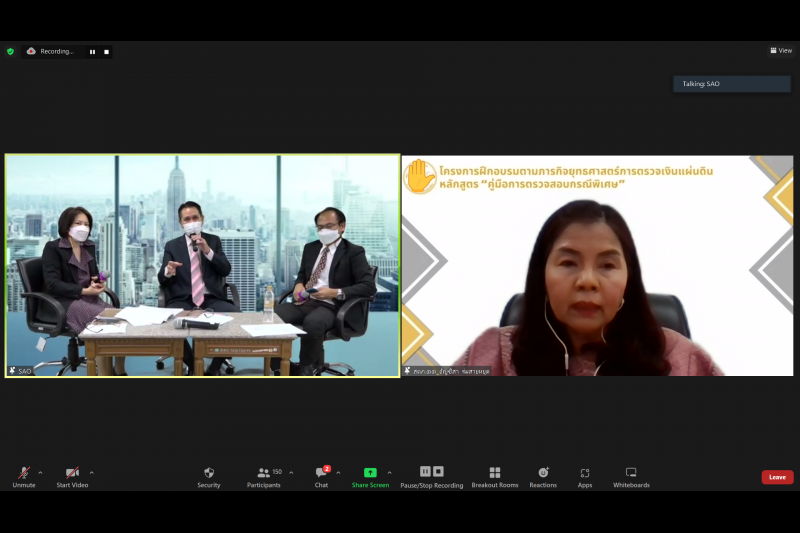Click the green Share Screen button
800x533 pixels.
[370, 476]
